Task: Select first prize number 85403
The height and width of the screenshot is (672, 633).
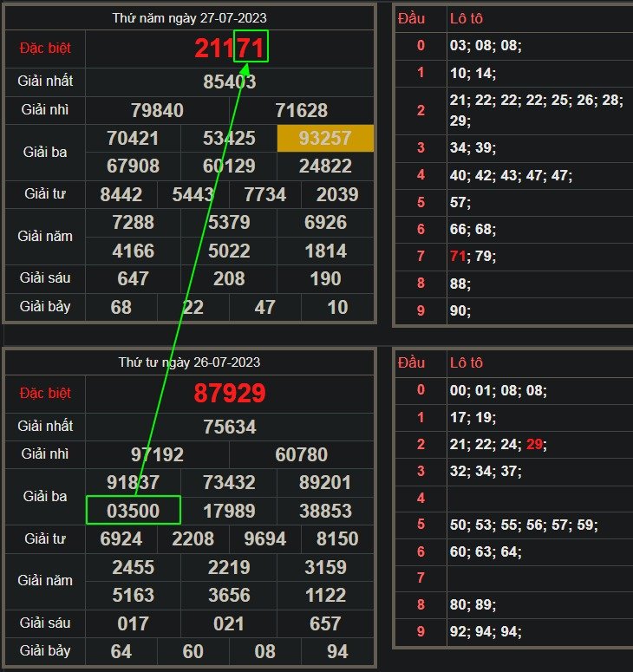Action: tap(229, 82)
